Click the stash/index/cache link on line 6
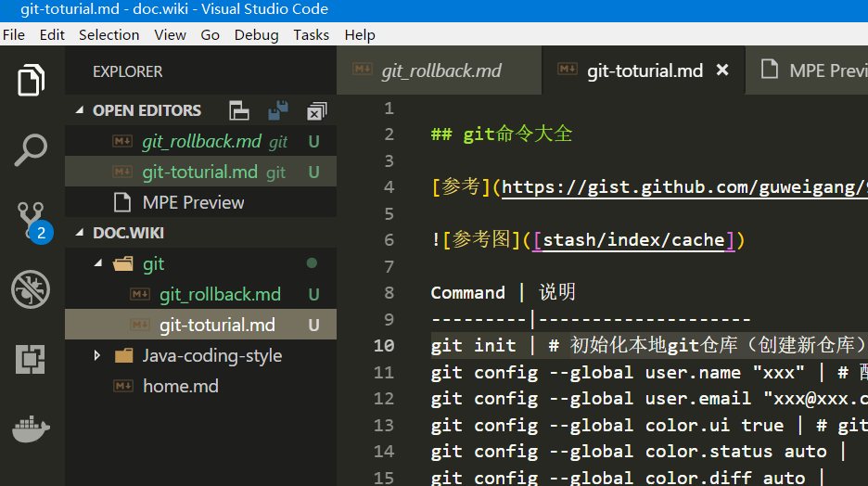Image resolution: width=868 pixels, height=486 pixels. point(633,239)
